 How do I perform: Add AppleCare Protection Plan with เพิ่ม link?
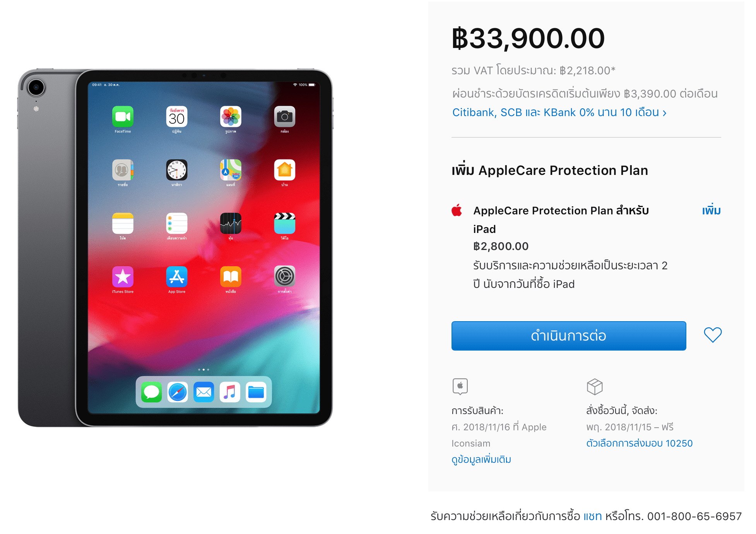pyautogui.click(x=712, y=210)
